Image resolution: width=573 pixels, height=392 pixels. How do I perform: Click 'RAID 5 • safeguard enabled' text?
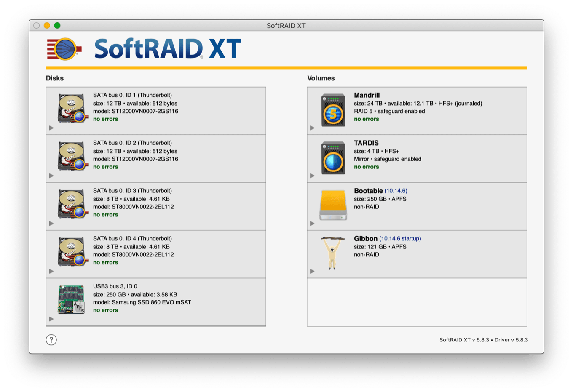(389, 111)
